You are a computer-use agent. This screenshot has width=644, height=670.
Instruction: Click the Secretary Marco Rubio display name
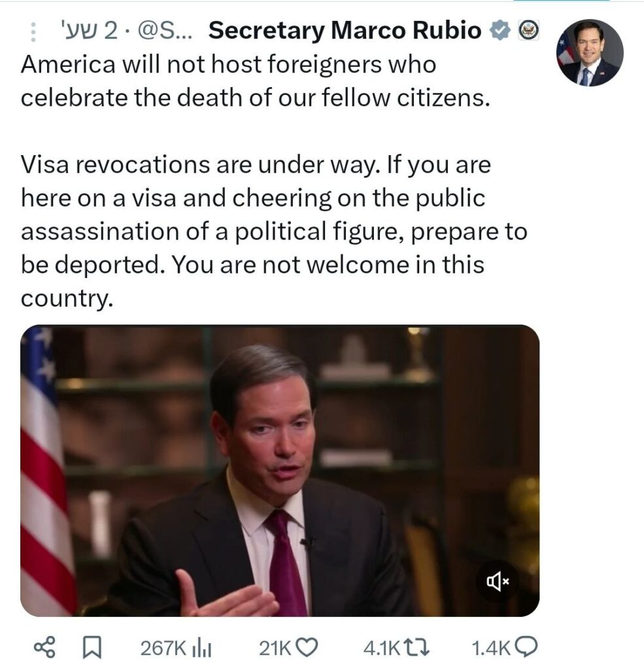pyautogui.click(x=345, y=31)
